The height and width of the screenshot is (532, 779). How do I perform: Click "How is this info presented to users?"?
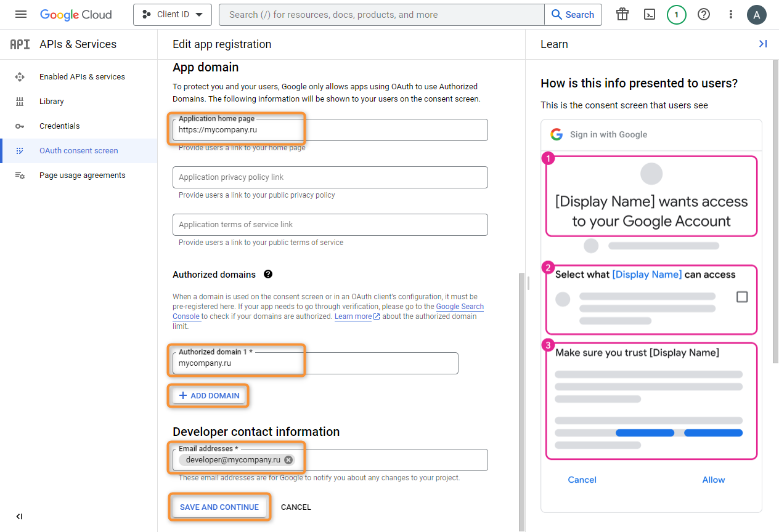(x=639, y=83)
